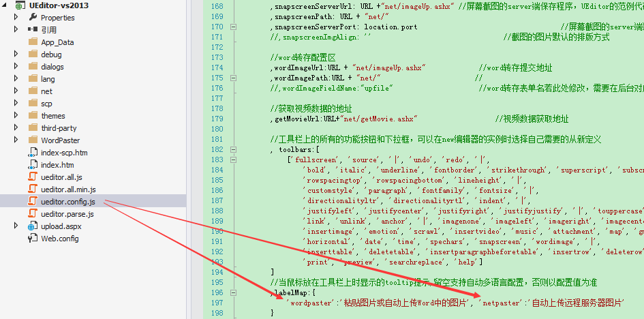The image size is (644, 319).
Task: Collapse code block at line 170
Action: (233, 27)
